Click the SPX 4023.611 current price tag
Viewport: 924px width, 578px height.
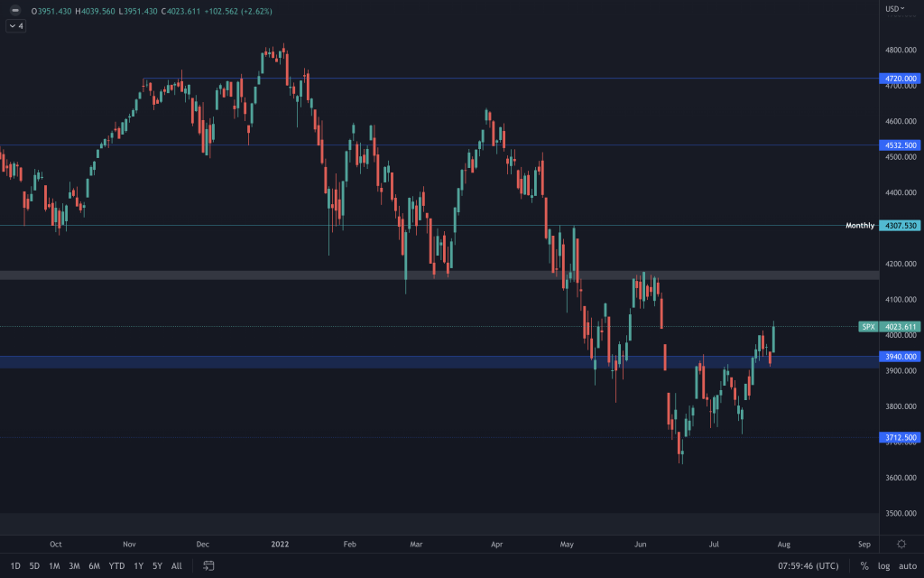click(x=899, y=327)
